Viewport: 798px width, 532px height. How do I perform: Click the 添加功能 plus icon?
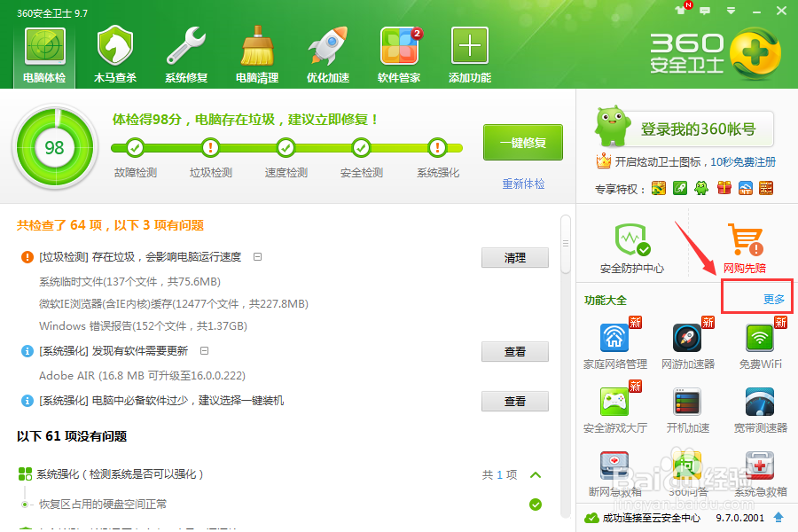pos(469,46)
